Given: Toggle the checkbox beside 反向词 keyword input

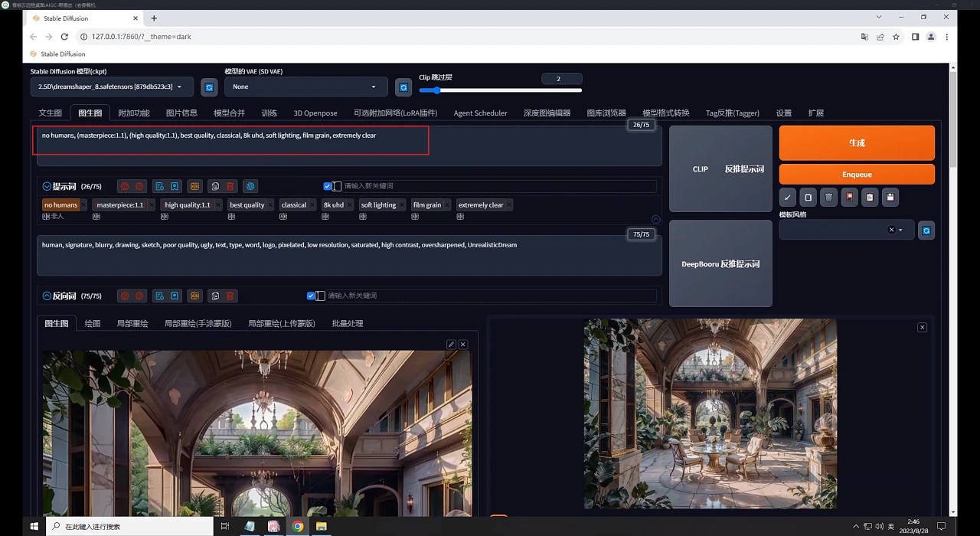Looking at the screenshot, I should point(311,296).
